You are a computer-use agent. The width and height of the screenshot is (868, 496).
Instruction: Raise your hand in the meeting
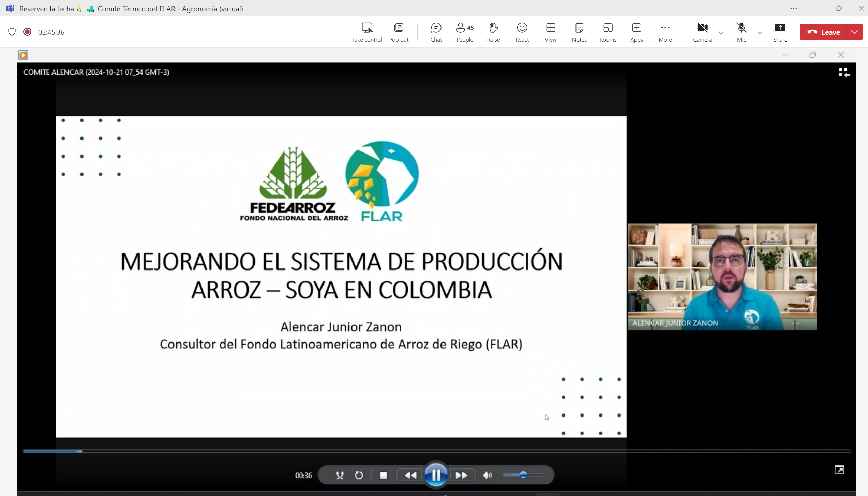(x=493, y=32)
